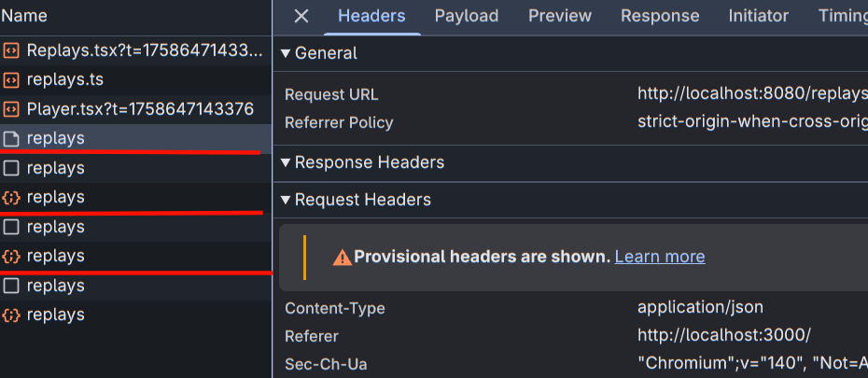The height and width of the screenshot is (378, 868).
Task: Click the last orange JSON replays icon
Action: pos(11,315)
